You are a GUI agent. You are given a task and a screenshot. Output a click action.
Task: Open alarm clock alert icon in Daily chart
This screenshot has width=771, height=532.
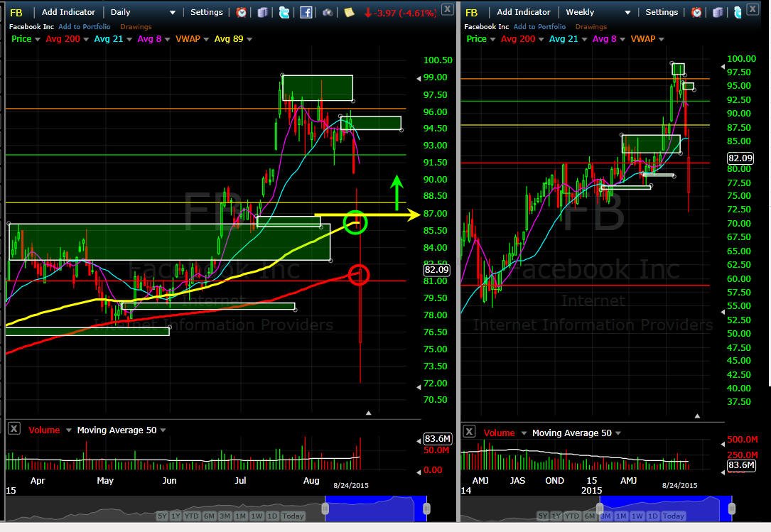click(241, 12)
